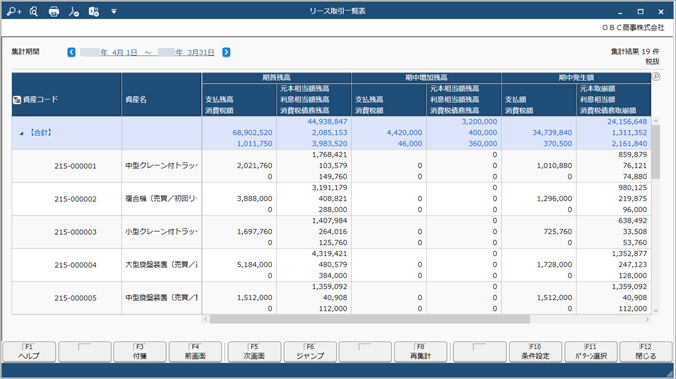This screenshot has width=676, height=379.
Task: Click the zoom-in magnifier toolbar icon
Action: (13, 11)
